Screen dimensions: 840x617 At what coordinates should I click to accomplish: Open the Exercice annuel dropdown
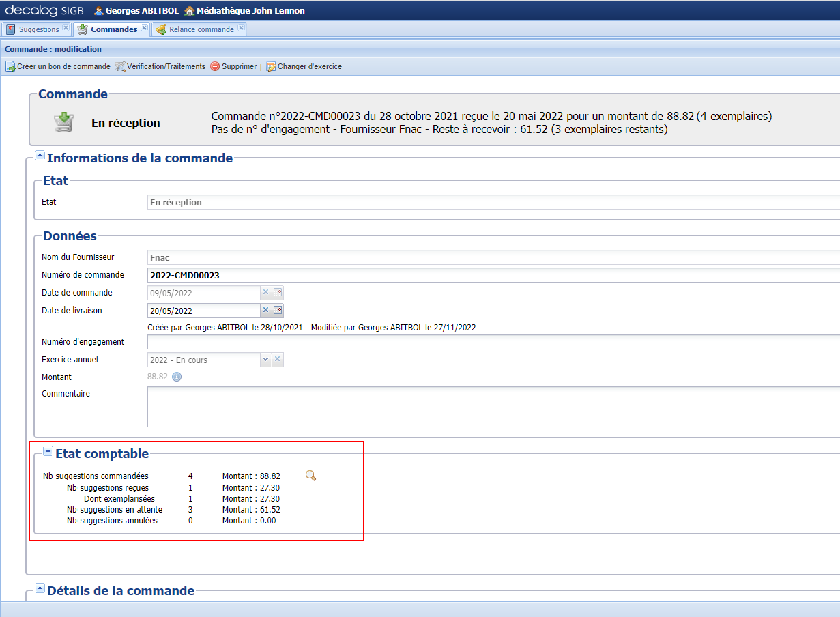coord(265,359)
